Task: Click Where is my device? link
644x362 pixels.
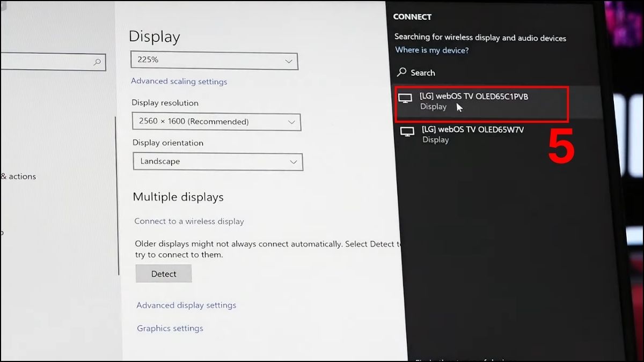Action: (432, 50)
